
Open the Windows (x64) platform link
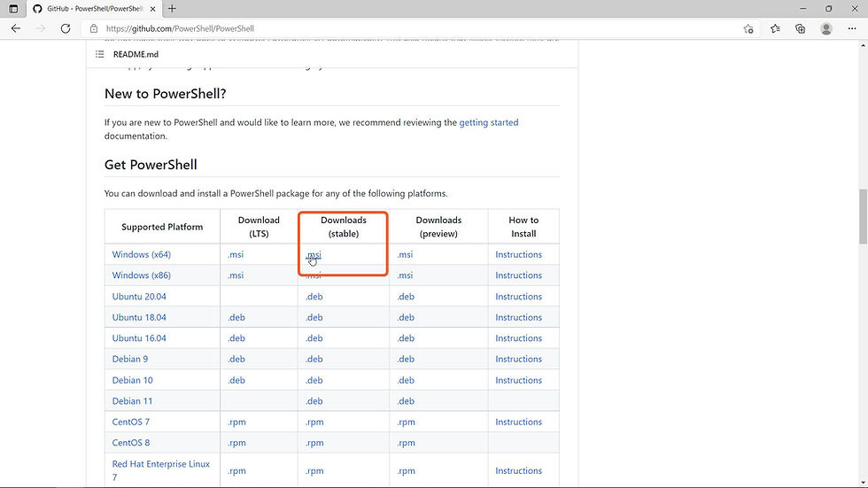coord(141,254)
